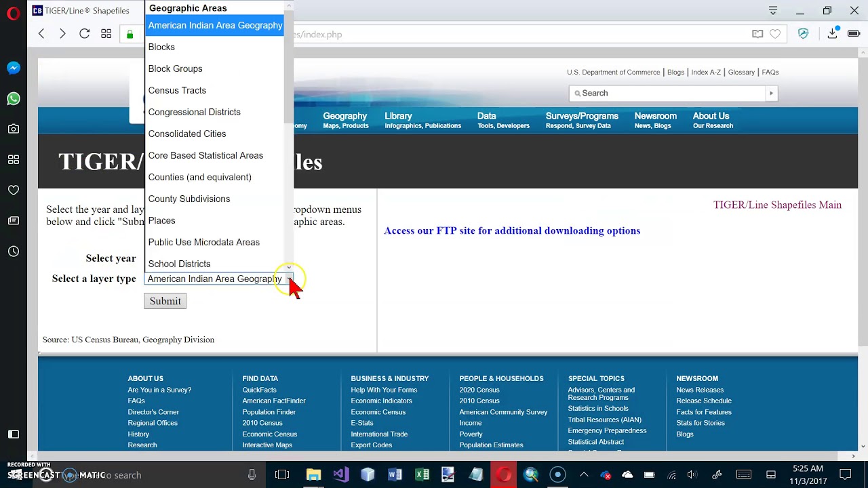Choose Block Groups from the layer list

click(x=214, y=68)
